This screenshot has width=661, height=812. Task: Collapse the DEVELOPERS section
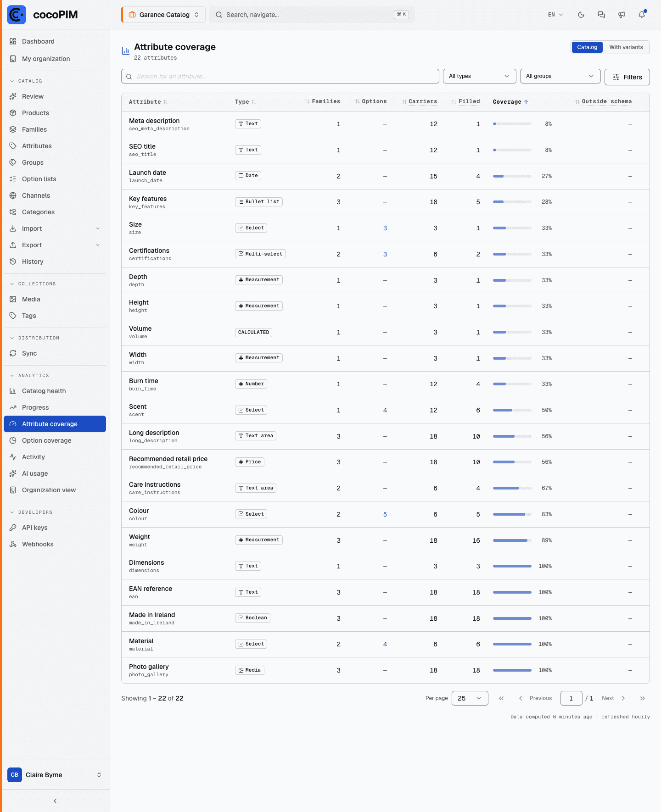pyautogui.click(x=31, y=512)
